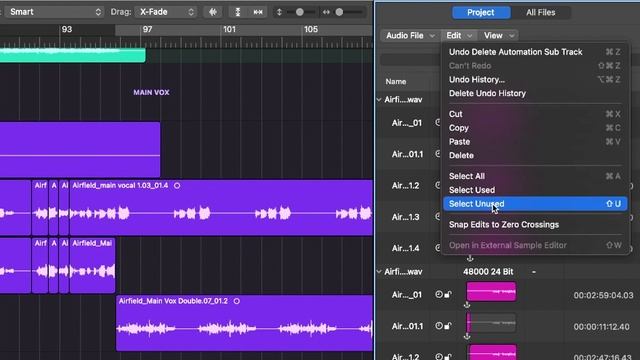Click the clock icon in 00:00:11:12.40 row
This screenshot has height=360, width=640.
[x=439, y=326]
